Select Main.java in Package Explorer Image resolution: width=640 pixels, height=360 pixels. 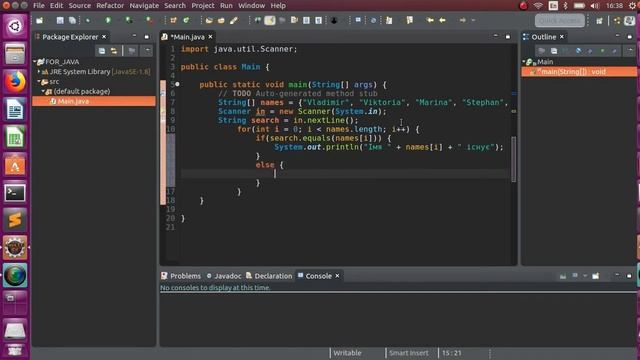click(94, 101)
